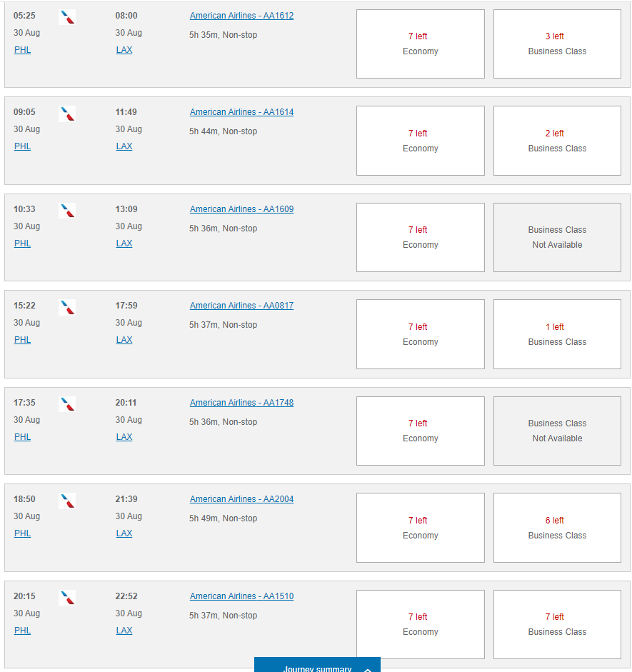
Task: Open flight details for American Airlines AA1612
Action: 241,16
